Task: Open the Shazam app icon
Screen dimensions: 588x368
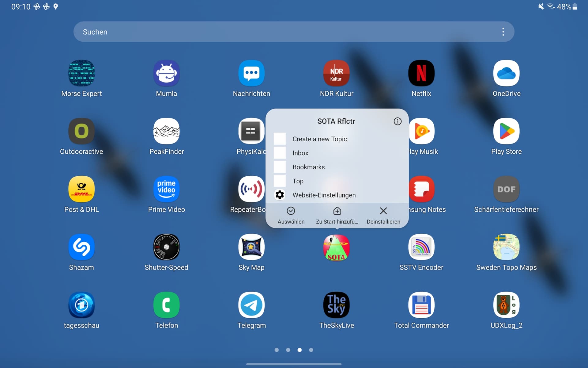Action: pos(81,247)
